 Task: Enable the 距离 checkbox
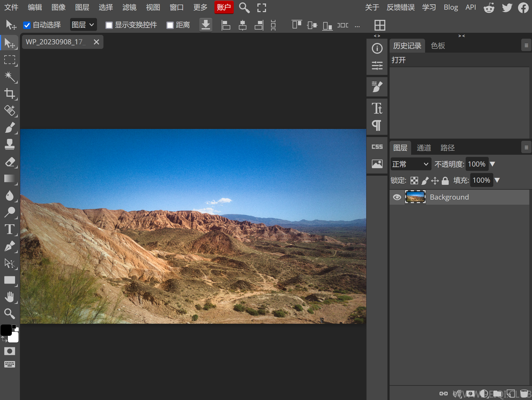[x=170, y=25]
